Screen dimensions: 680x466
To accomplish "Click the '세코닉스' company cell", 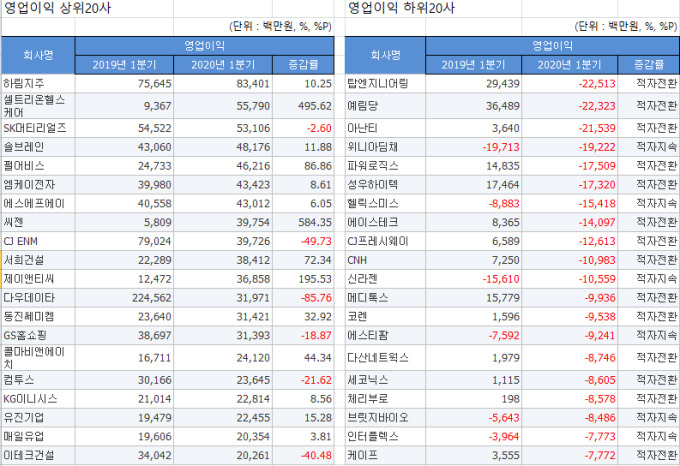I will 385,380.
